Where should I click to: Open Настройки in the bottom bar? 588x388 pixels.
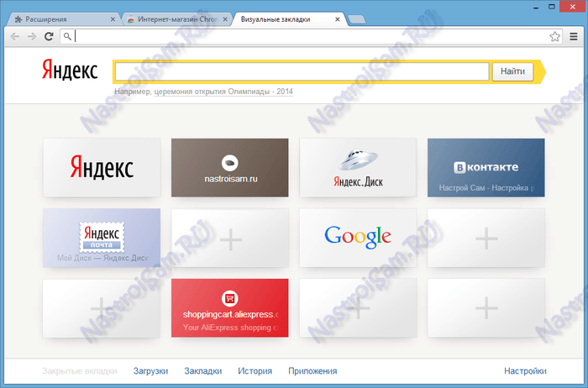click(x=525, y=371)
